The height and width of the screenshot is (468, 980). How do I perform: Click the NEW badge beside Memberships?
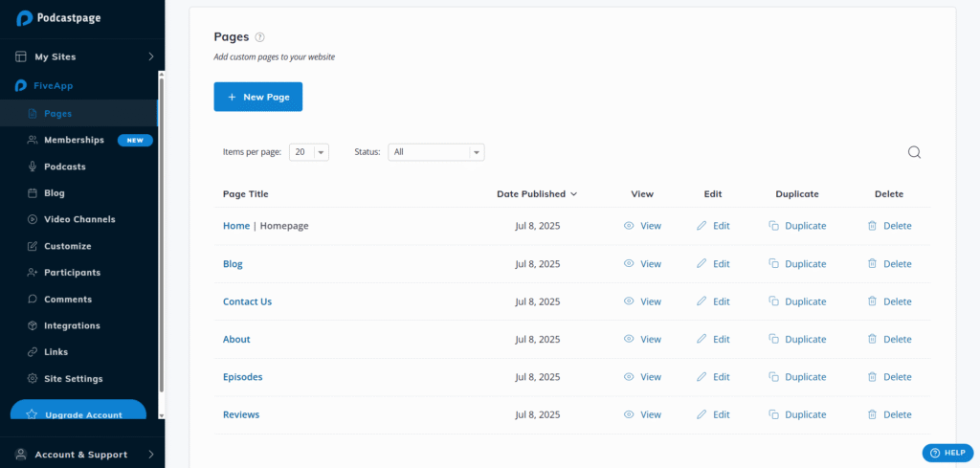pos(135,140)
